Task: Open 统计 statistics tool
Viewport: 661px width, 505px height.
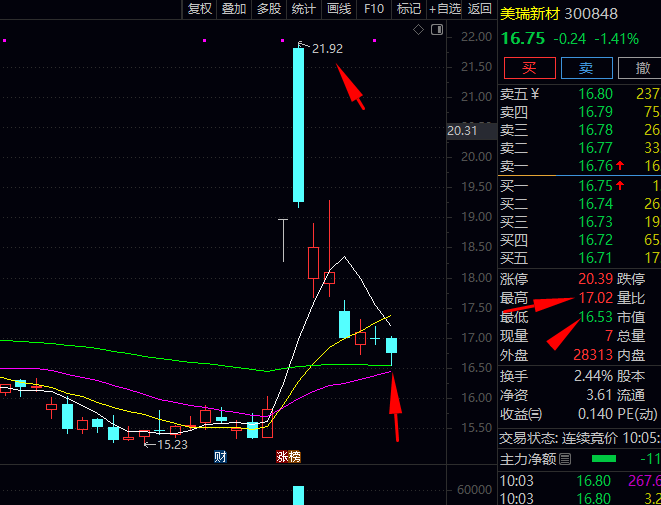Action: [x=304, y=9]
